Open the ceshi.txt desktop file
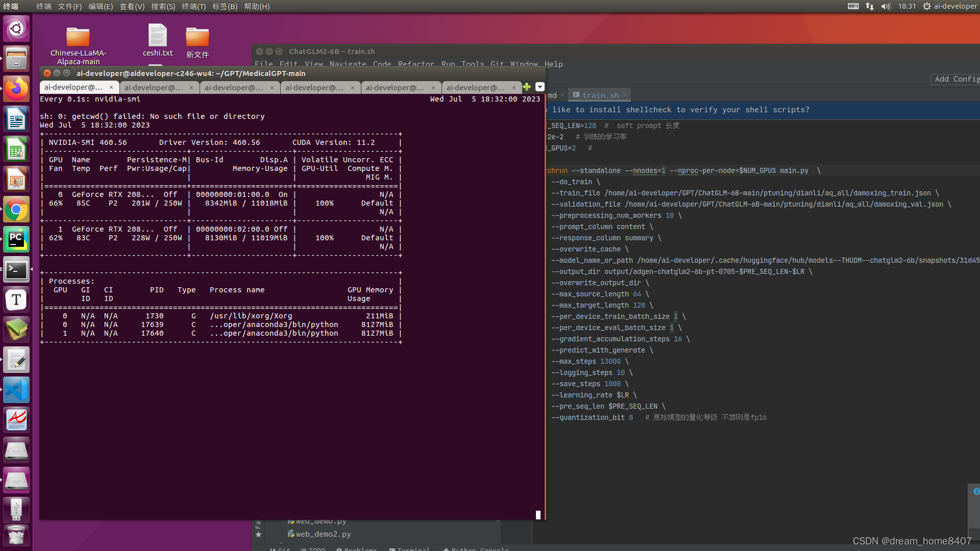The image size is (980, 551). 158,40
